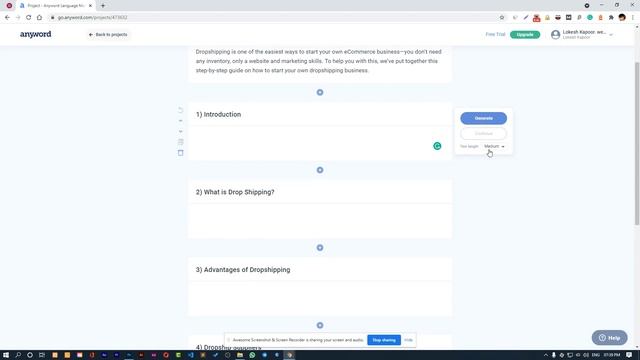
Task: Click the undo icon beside the Introduction section
Action: pos(180,110)
